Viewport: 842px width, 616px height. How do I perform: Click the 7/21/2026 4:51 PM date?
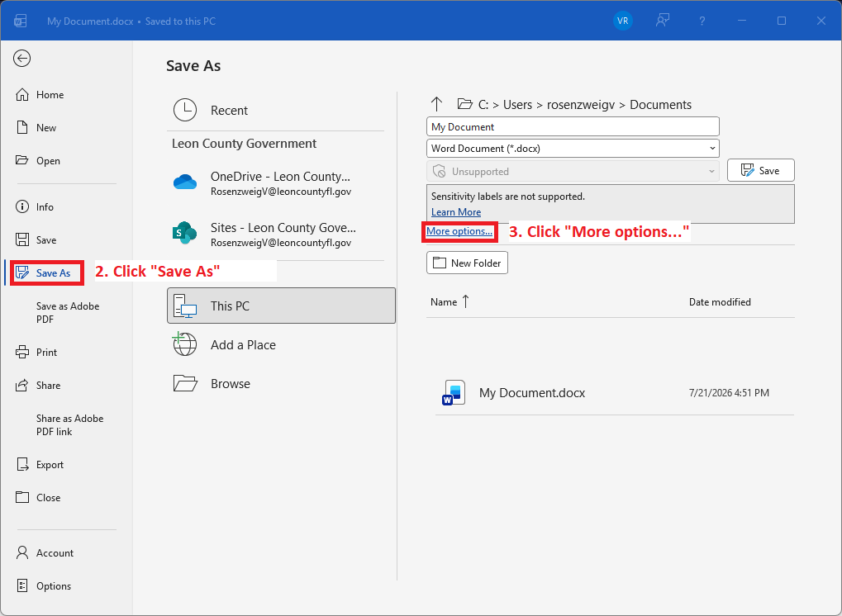point(729,393)
